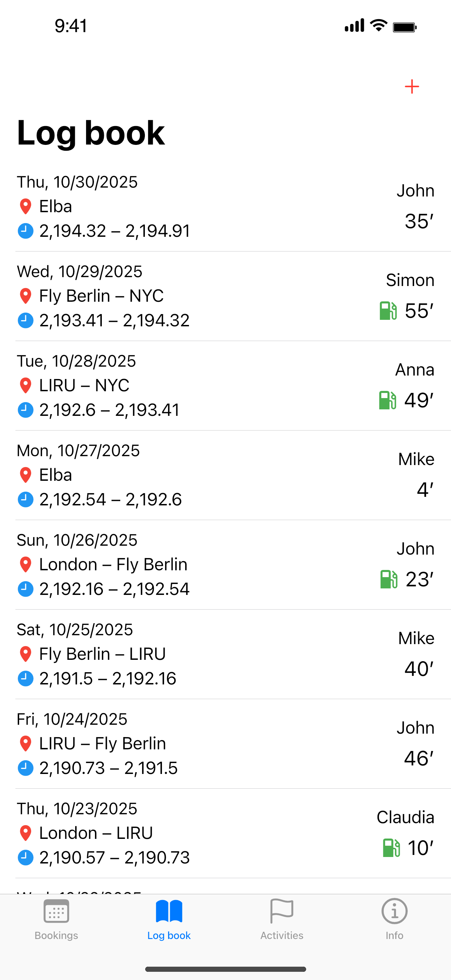Click the battery indicator in status bar
The height and width of the screenshot is (980, 451).
pyautogui.click(x=405, y=27)
